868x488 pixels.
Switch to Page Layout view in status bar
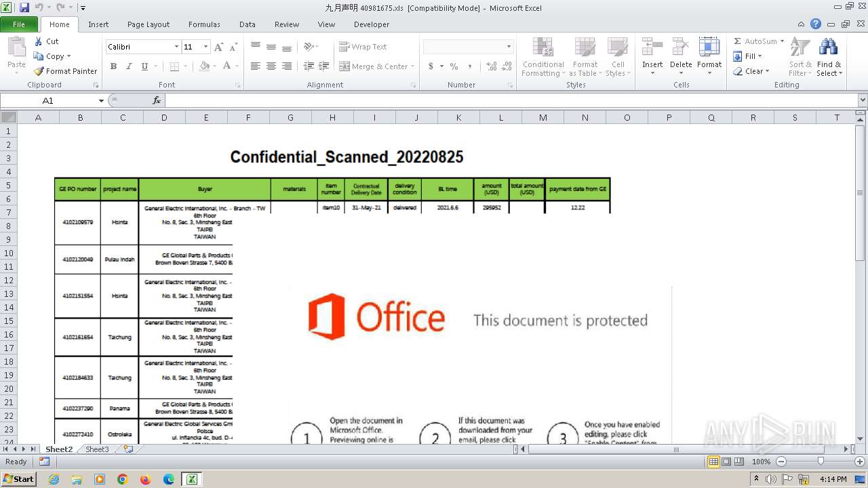(726, 462)
